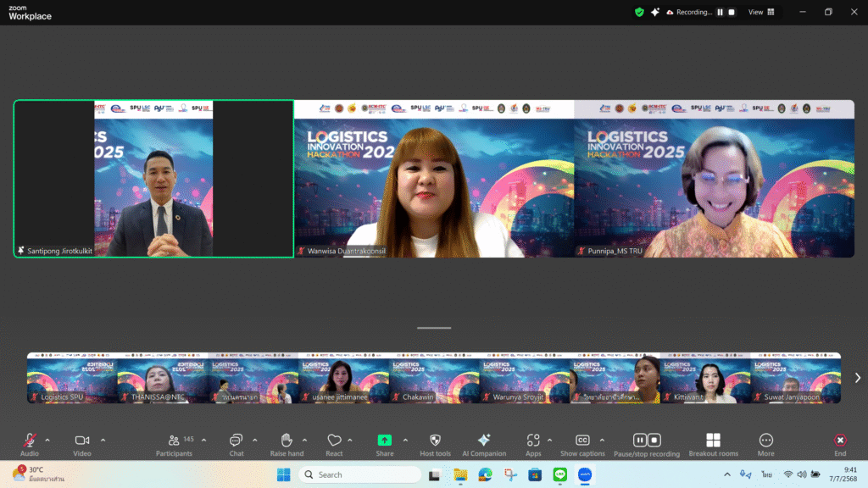The image size is (868, 488).
Task: Show hidden system tray icons
Action: (x=726, y=474)
